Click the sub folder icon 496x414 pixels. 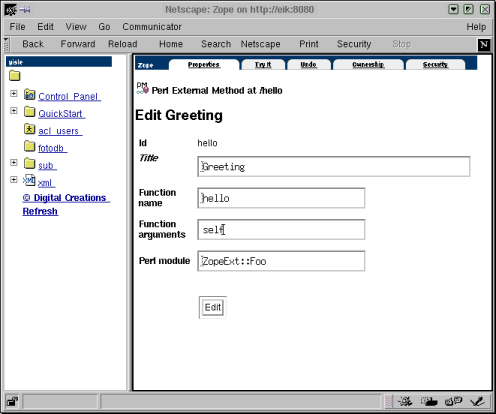29,163
